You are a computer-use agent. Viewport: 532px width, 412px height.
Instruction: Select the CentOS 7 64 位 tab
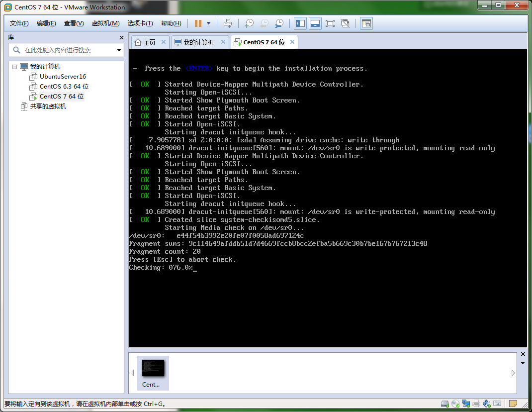tap(264, 42)
